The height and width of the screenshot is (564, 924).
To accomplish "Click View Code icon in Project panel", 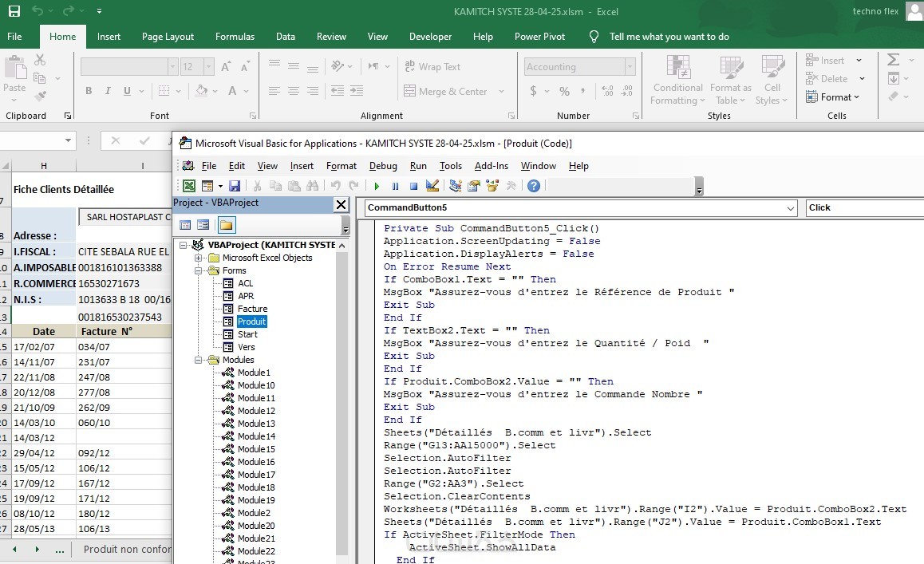I will point(185,225).
